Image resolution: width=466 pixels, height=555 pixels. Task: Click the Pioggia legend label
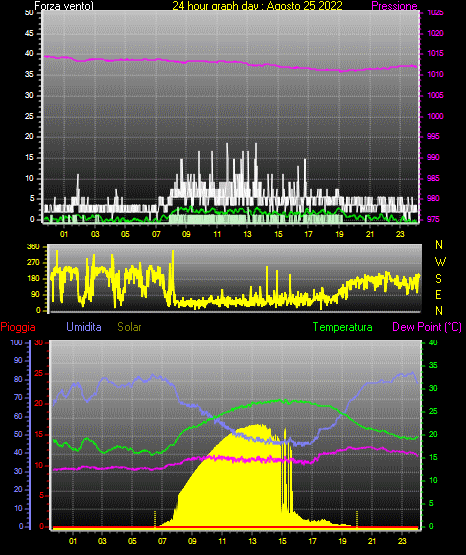coord(18,327)
